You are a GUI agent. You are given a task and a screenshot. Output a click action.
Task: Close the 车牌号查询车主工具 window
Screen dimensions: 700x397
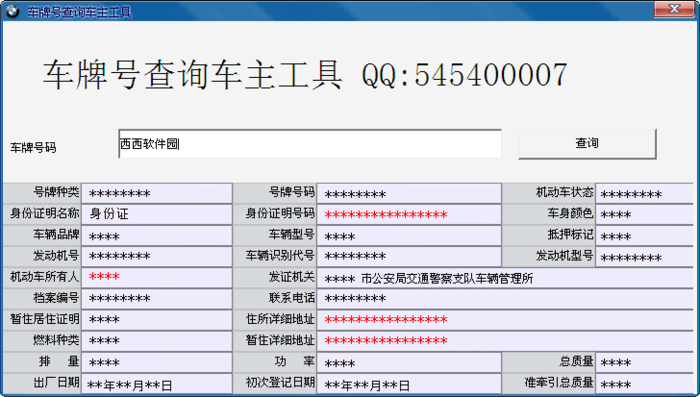[674, 9]
